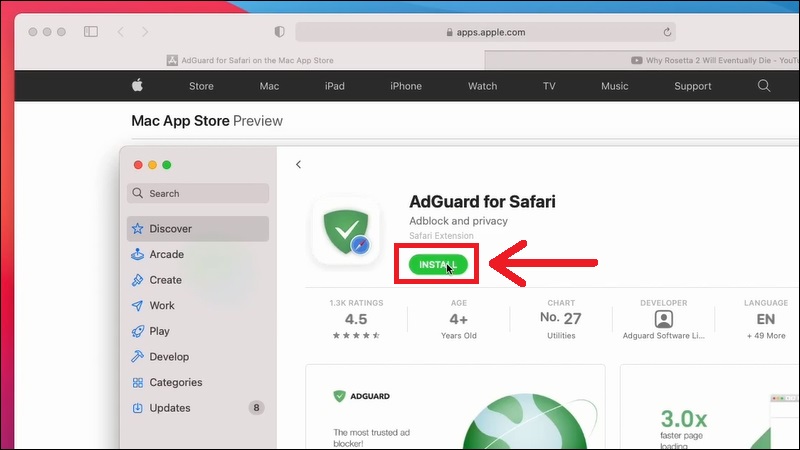
Task: Select Arcade in the sidebar
Action: click(x=198, y=254)
